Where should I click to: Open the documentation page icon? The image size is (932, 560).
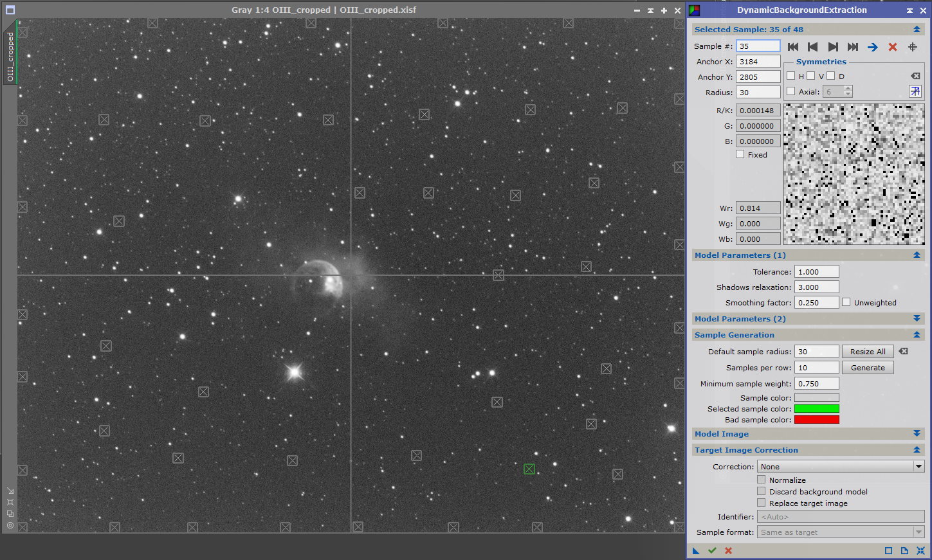[x=904, y=551]
